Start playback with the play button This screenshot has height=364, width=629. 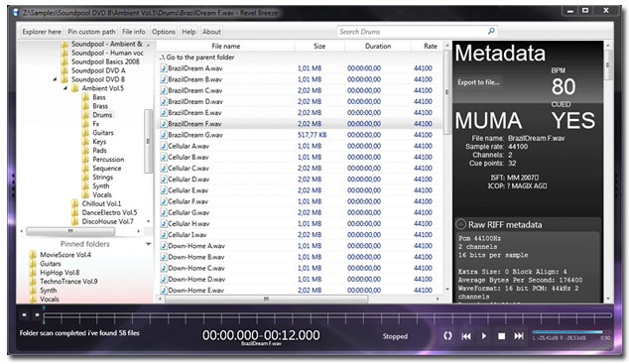[484, 336]
